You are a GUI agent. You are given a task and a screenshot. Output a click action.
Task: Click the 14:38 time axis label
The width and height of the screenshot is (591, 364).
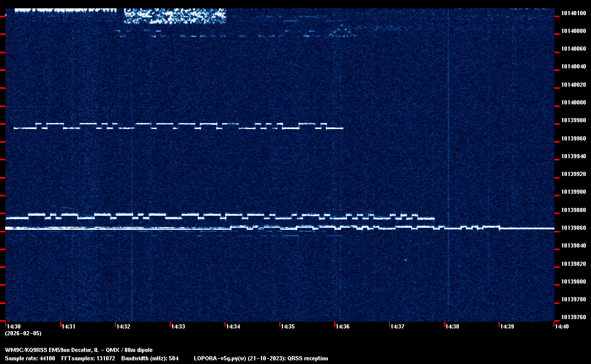tap(452, 326)
